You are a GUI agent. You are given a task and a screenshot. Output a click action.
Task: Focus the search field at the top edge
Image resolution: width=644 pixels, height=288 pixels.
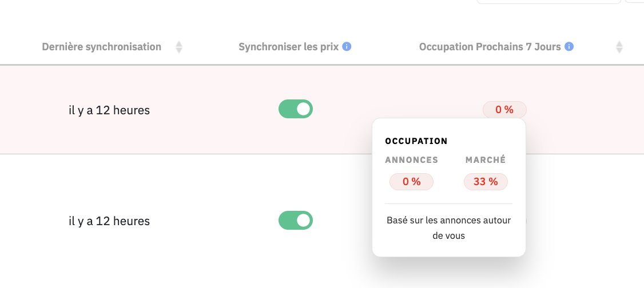[x=548, y=2]
